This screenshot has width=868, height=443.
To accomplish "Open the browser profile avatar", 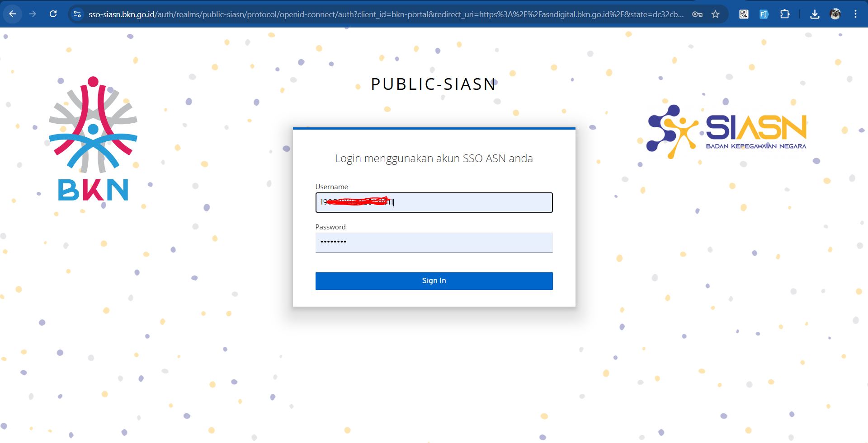I will click(835, 14).
